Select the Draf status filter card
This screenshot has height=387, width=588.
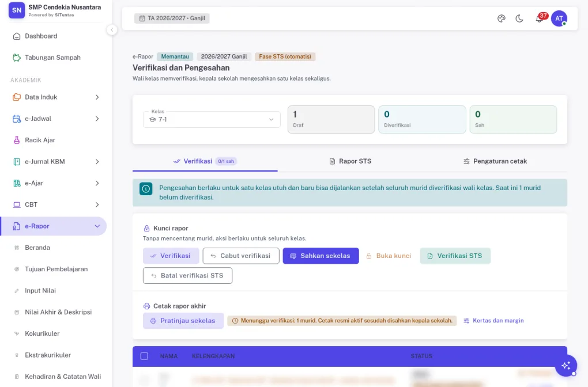tap(331, 120)
